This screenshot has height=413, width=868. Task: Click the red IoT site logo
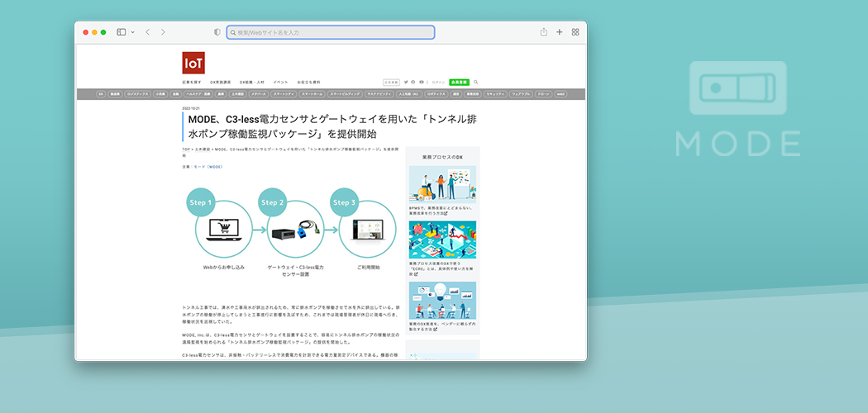pyautogui.click(x=193, y=63)
